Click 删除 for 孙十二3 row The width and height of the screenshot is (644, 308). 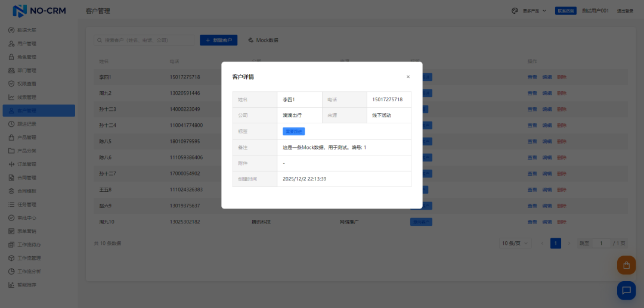coord(562,109)
